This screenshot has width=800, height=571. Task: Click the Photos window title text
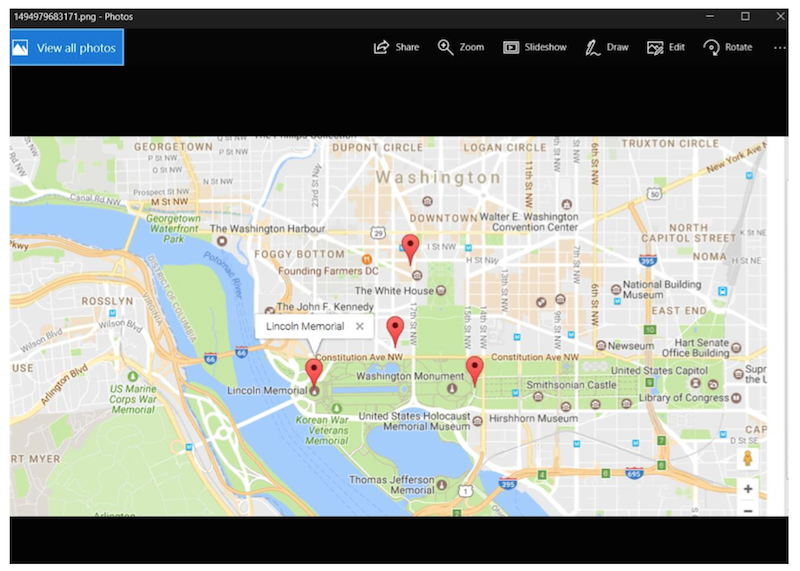(73, 16)
